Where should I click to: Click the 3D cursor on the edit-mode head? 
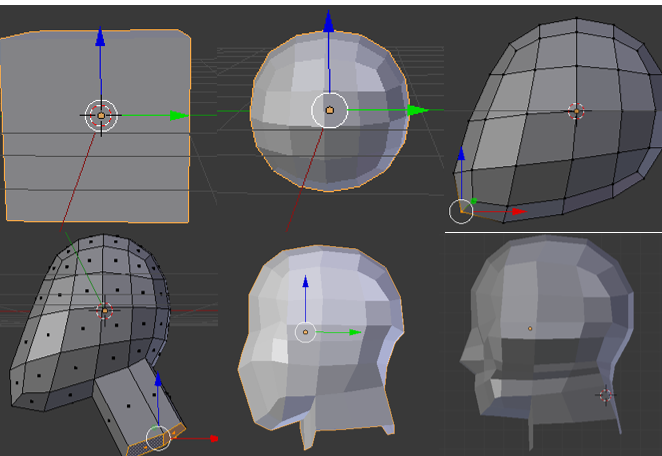tap(105, 311)
